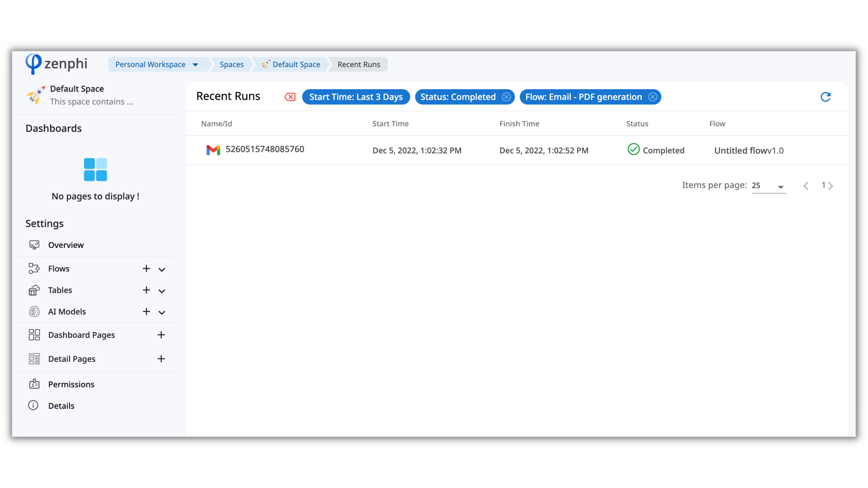Viewport: 868px width, 488px height.
Task: Add a new detail page
Action: 161,359
